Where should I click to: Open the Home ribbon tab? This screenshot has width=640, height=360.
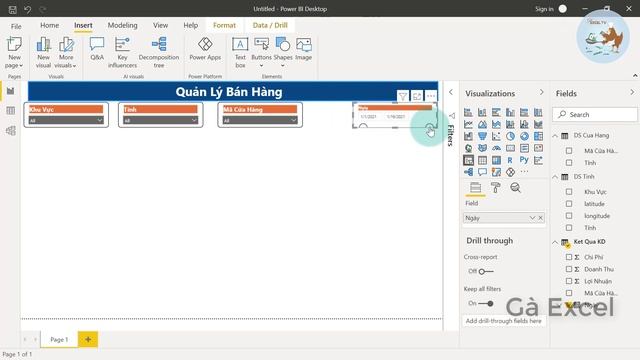[49, 25]
